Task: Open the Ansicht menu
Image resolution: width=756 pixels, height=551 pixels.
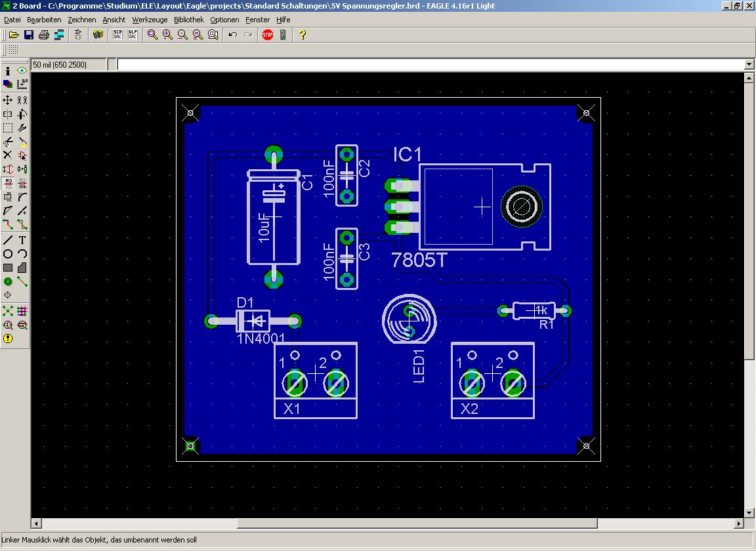Action: click(114, 20)
